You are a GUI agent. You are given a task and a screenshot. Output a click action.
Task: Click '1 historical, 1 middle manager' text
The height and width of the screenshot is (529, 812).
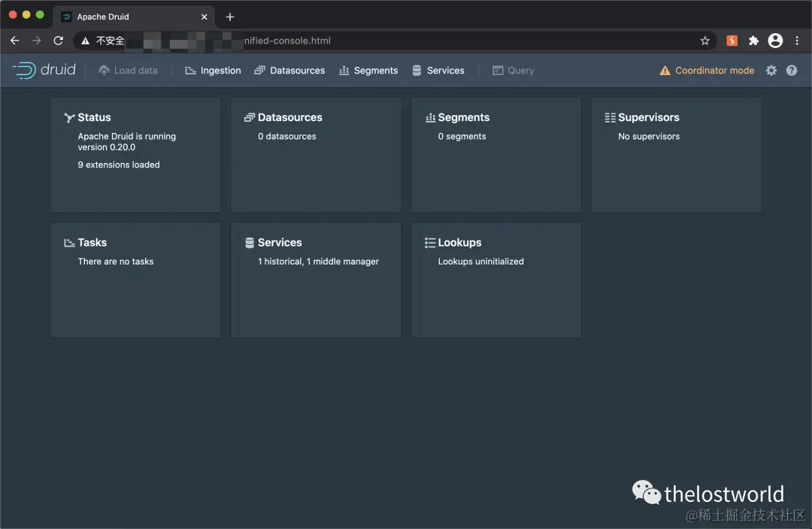[319, 261]
